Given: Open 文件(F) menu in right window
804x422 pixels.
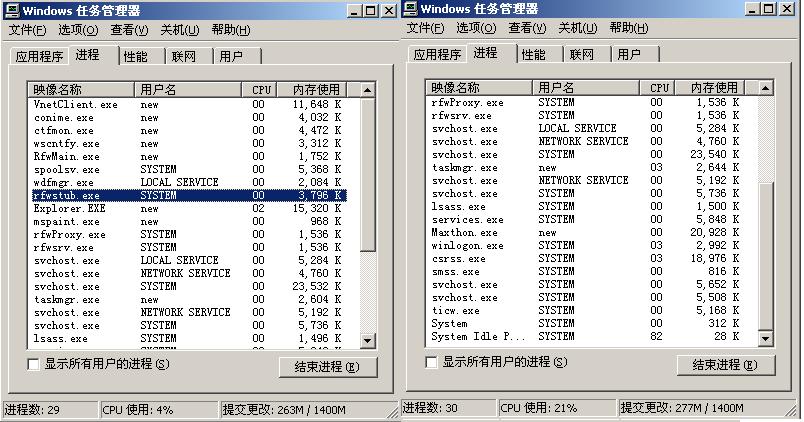Looking at the screenshot, I should pyautogui.click(x=425, y=28).
